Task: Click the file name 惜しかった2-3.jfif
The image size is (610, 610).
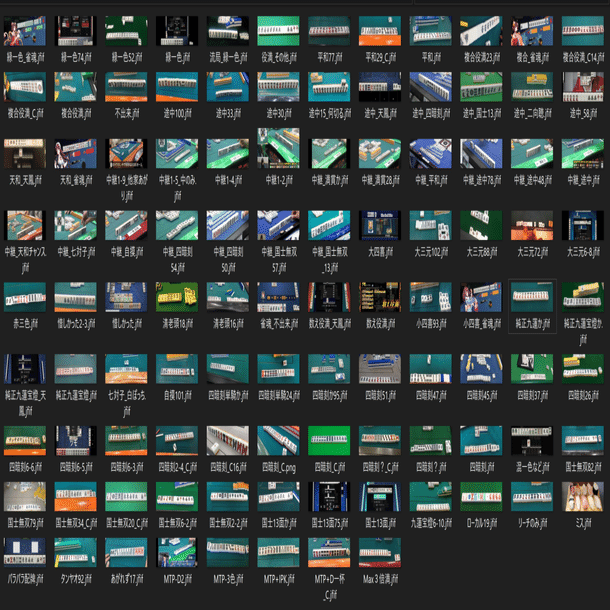Action: 76,324
